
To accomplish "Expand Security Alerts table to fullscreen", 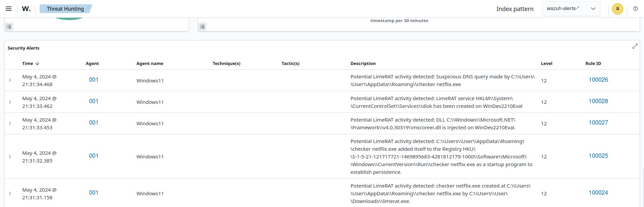I will 635,46.
